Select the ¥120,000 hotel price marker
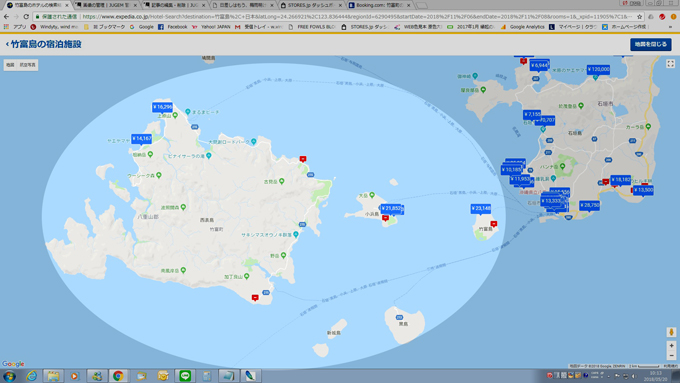 [598, 69]
